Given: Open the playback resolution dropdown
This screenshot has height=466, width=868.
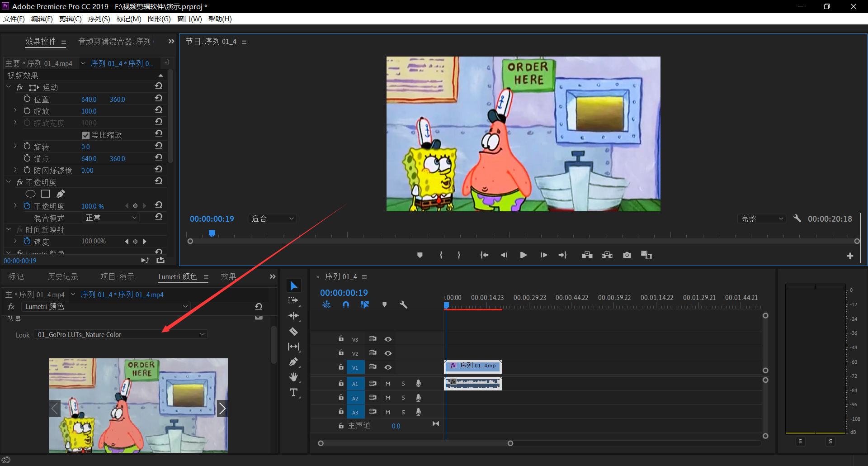Looking at the screenshot, I should pos(762,219).
